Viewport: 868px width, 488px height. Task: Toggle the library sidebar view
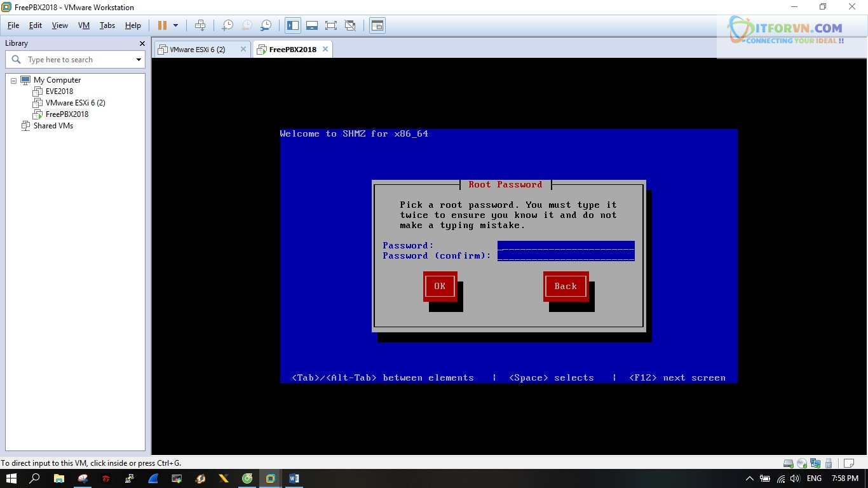pos(293,25)
